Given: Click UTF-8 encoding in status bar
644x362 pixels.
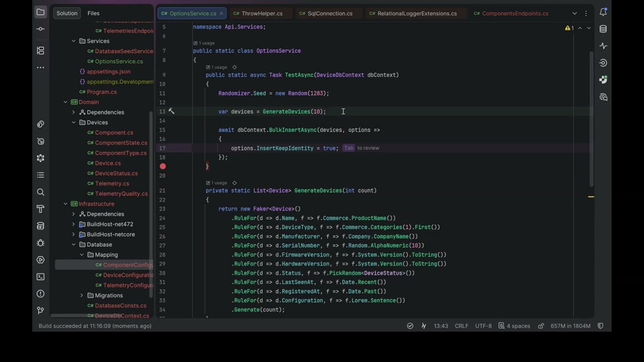Looking at the screenshot, I should (484, 326).
